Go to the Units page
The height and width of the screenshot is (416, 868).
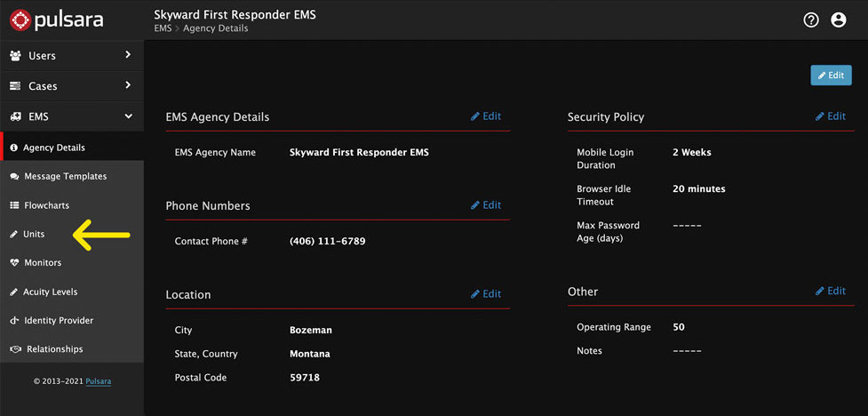34,234
